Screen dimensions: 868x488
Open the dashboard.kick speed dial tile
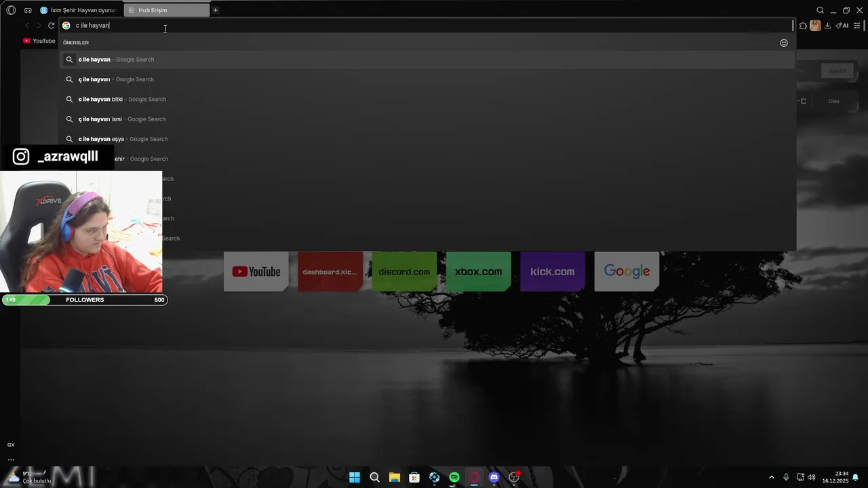pyautogui.click(x=330, y=272)
